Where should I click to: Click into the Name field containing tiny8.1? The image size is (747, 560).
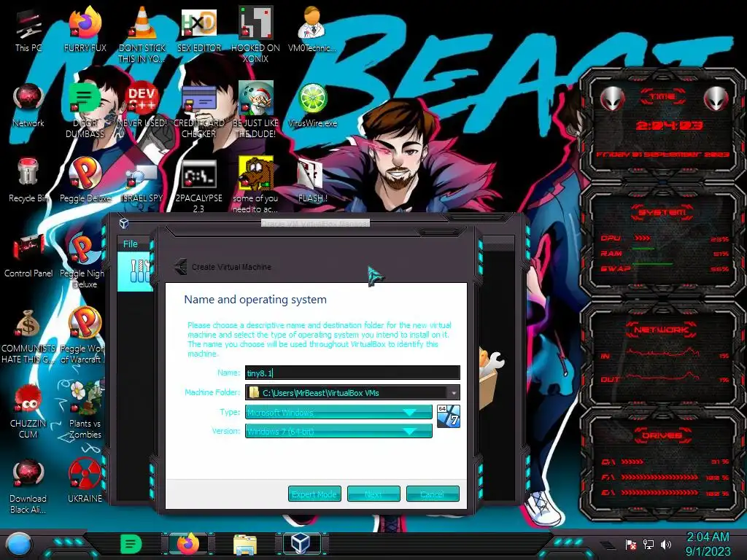point(352,373)
